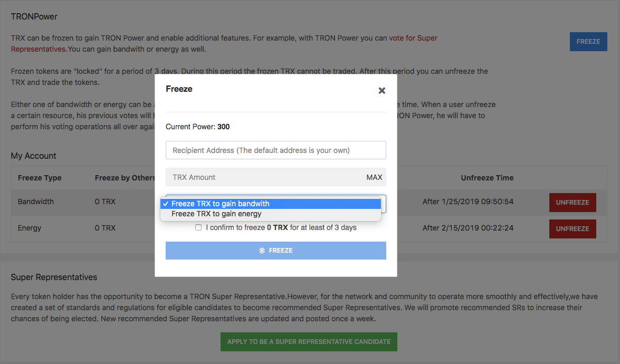Click the '0 TRX' value in Energy row
The image size is (620, 364).
[x=105, y=228]
